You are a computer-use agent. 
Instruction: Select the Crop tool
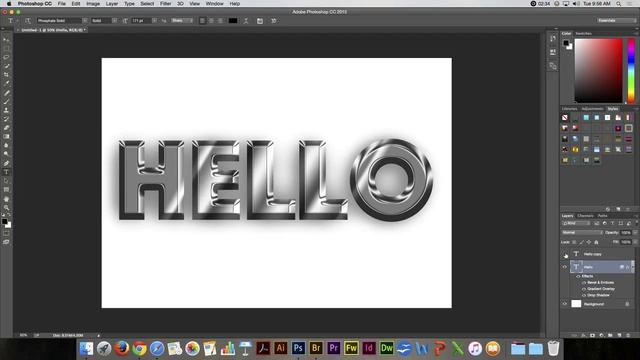[x=6, y=75]
